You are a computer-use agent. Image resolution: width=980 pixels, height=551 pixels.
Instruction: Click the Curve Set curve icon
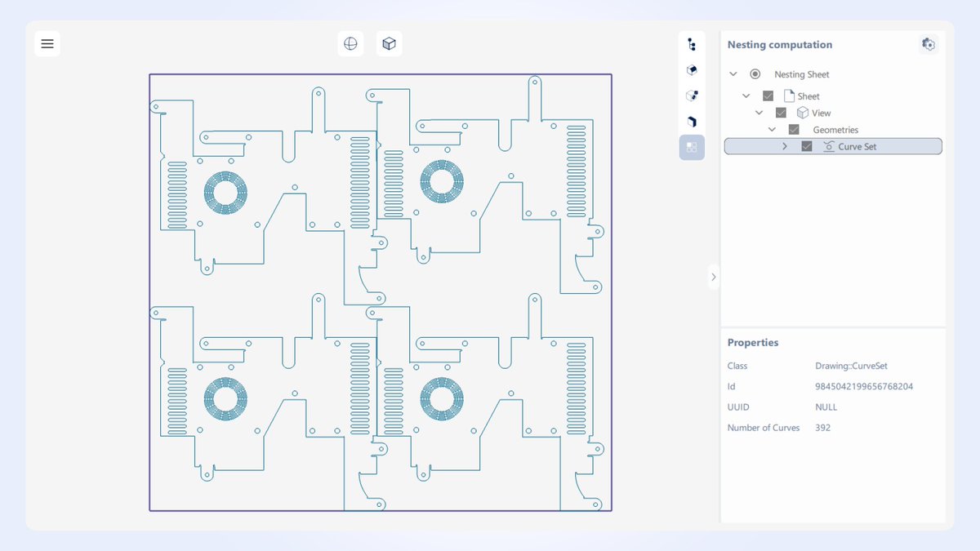click(x=829, y=147)
